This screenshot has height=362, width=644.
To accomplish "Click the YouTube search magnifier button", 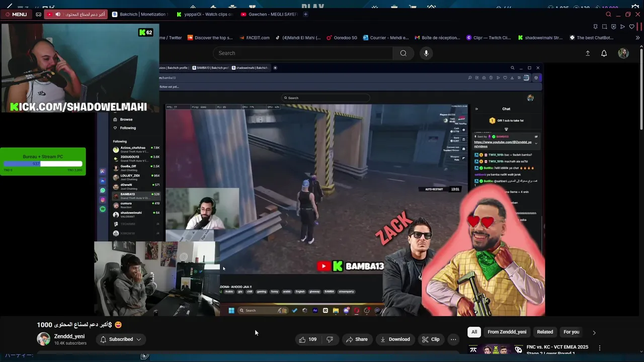I will (x=403, y=53).
